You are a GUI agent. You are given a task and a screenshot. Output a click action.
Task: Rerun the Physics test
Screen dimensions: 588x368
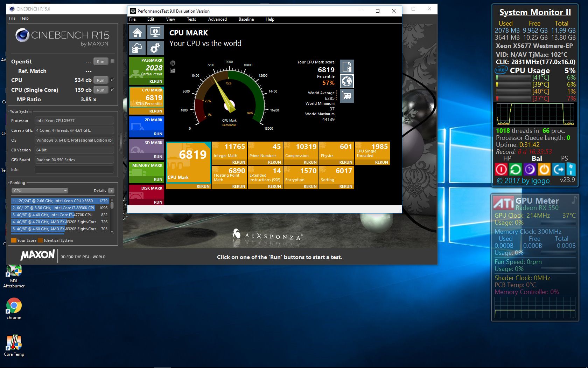346,162
